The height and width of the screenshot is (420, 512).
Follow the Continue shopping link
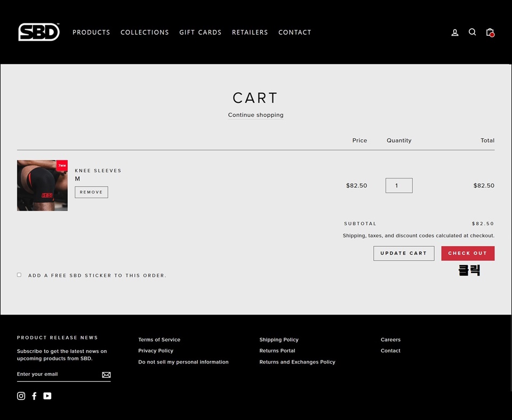pyautogui.click(x=255, y=115)
